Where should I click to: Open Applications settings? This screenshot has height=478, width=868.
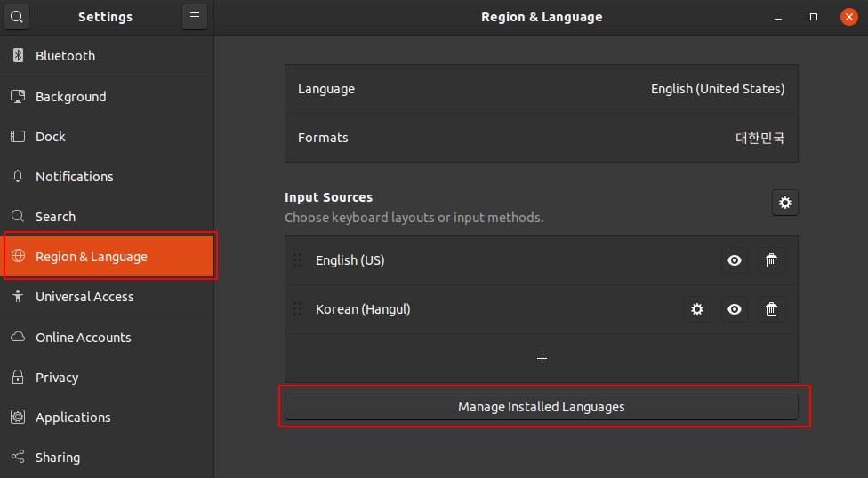coord(107,418)
